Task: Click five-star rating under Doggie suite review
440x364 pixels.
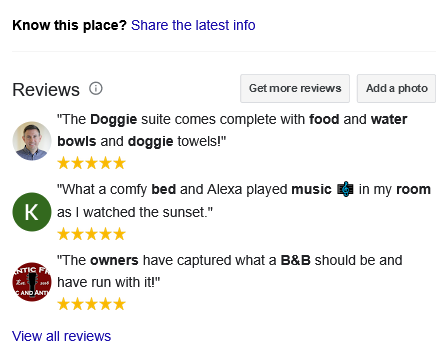Action: (91, 163)
